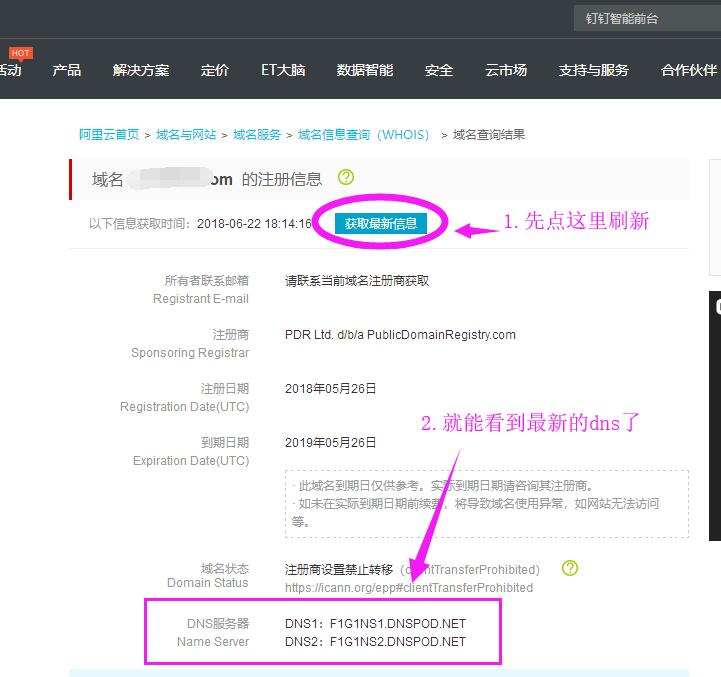The width and height of the screenshot is (721, 677).
Task: Click the Expiration Date(UTC) label
Action: [x=191, y=461]
